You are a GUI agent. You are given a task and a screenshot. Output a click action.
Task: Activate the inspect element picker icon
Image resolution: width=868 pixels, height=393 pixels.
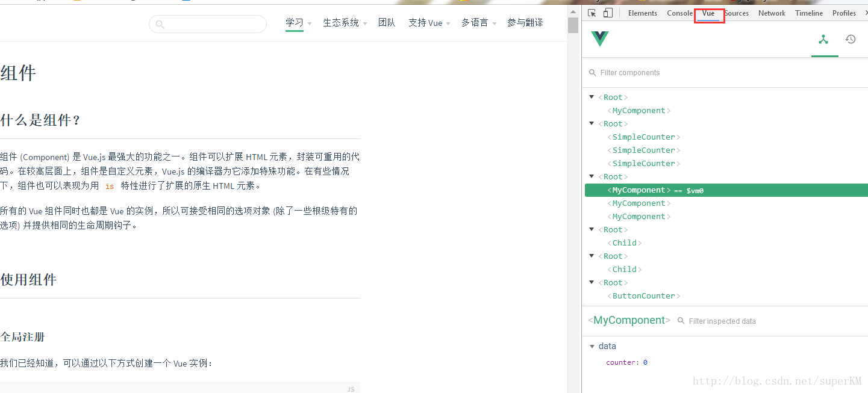click(592, 13)
